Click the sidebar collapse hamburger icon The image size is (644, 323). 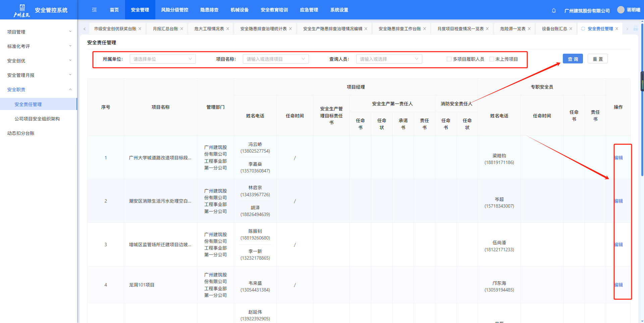(94, 10)
